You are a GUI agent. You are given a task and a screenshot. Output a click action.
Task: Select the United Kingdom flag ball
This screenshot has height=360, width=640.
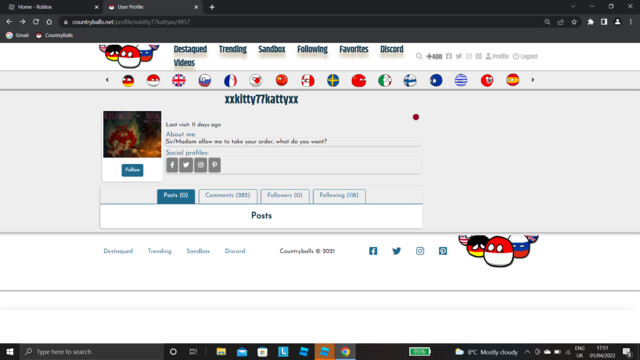tap(179, 80)
